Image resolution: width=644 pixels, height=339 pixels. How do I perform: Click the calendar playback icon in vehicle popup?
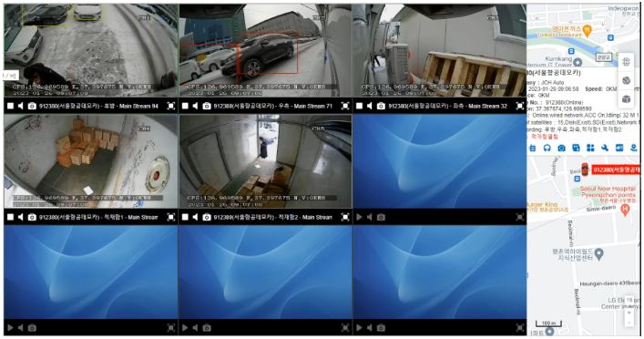[x=533, y=148]
